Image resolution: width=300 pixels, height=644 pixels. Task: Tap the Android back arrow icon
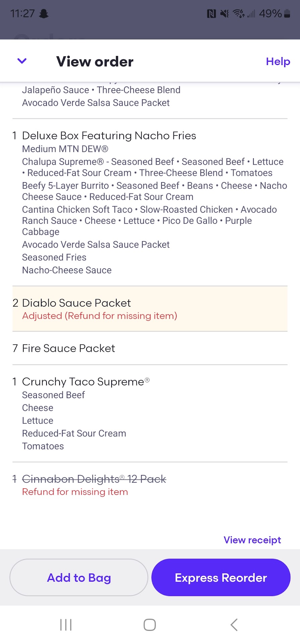click(234, 625)
